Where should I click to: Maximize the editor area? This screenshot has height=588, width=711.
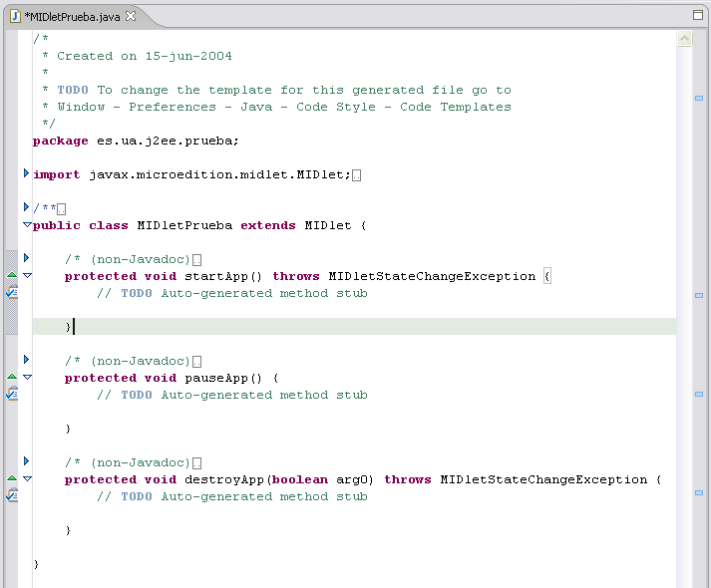[x=698, y=15]
